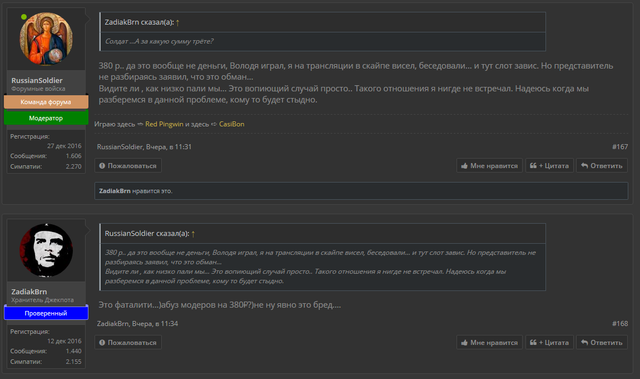This screenshot has width=640, height=379.
Task: Click ZadiakBrn in the likes list
Action: [115, 191]
